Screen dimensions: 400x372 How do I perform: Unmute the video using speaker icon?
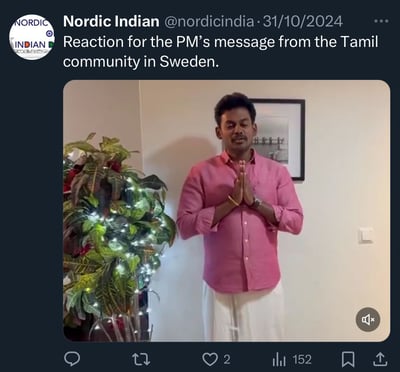(368, 320)
